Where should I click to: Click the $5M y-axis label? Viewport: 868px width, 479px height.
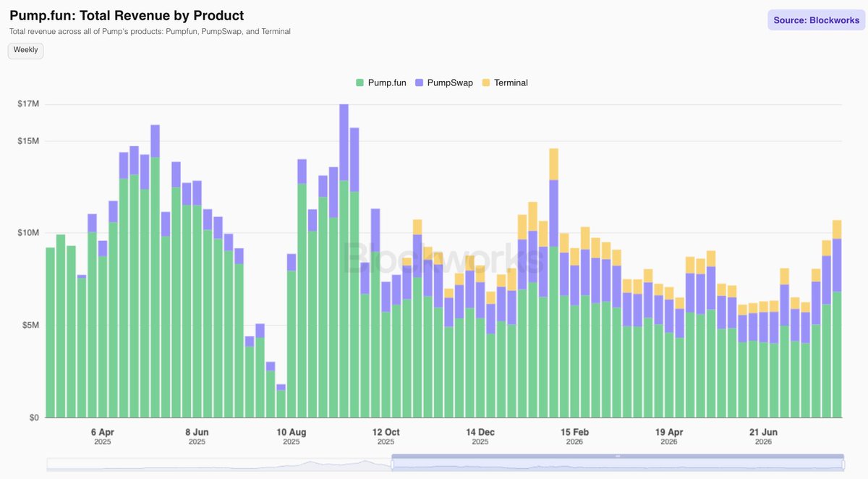[x=30, y=326]
